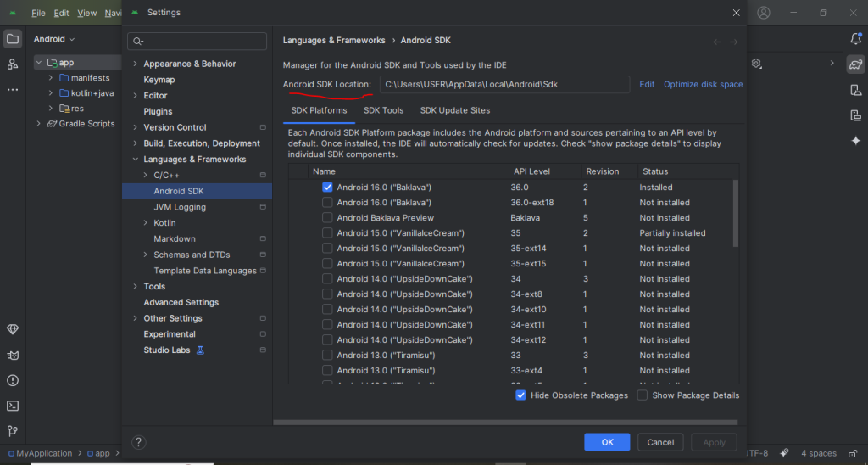Enable Show Package Details checkbox
The width and height of the screenshot is (868, 465).
point(643,395)
